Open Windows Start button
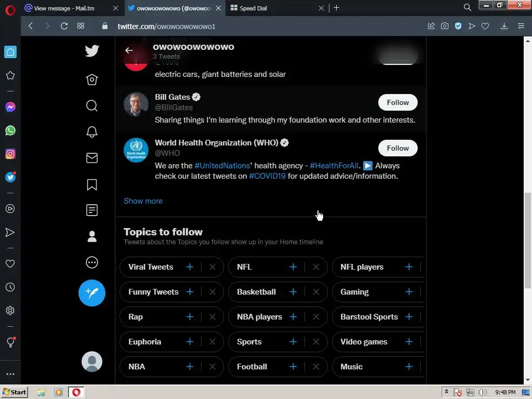 pos(14,393)
